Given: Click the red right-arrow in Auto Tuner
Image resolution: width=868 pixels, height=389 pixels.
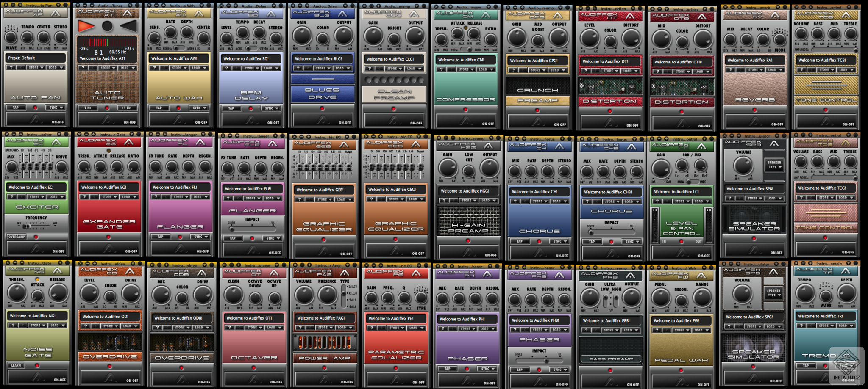Looking at the screenshot, I should tap(85, 26).
